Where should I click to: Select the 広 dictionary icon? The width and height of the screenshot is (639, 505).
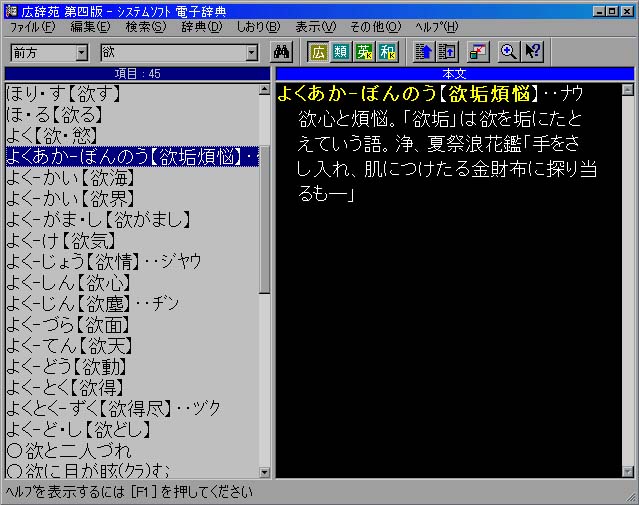tap(318, 52)
